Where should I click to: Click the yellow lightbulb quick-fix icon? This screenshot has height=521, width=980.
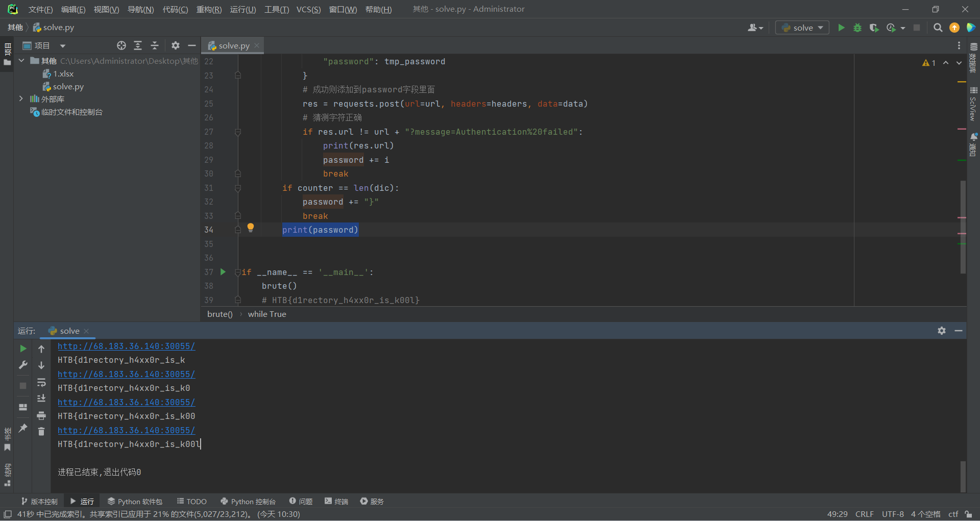click(251, 228)
